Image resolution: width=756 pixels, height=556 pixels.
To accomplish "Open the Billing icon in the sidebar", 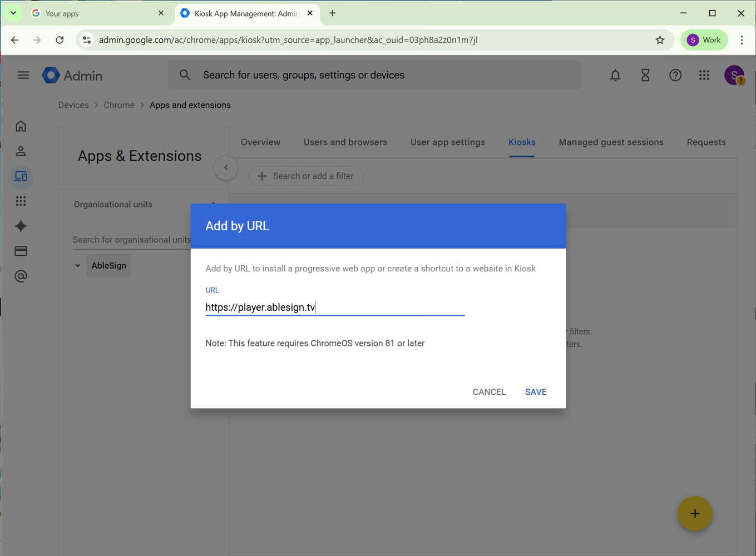I will point(21,251).
